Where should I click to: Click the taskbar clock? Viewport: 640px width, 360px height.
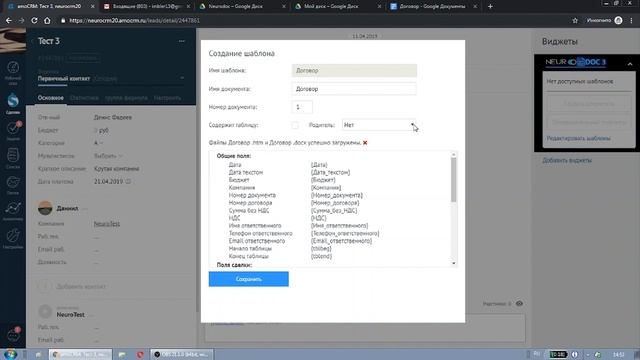click(618, 354)
